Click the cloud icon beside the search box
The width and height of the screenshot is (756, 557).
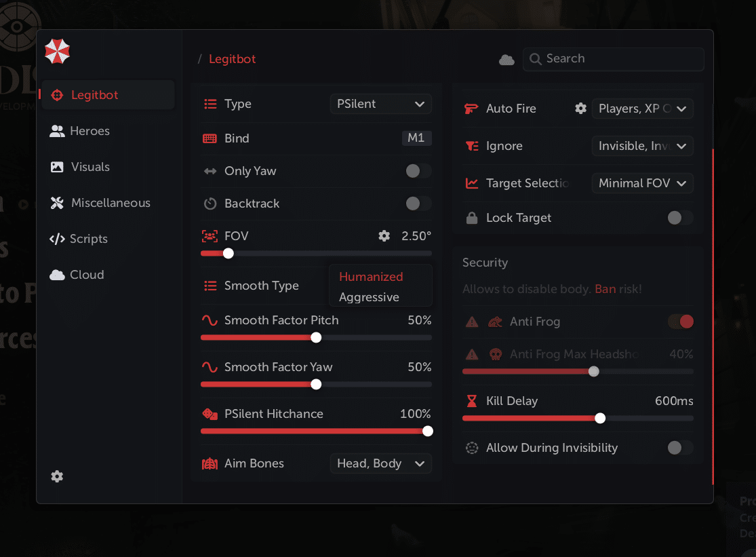coord(506,60)
